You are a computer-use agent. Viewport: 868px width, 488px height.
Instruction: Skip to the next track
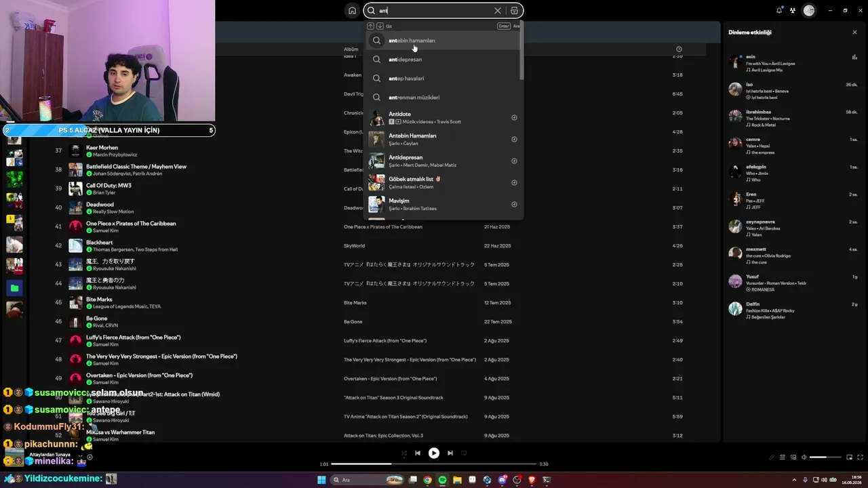click(x=450, y=453)
